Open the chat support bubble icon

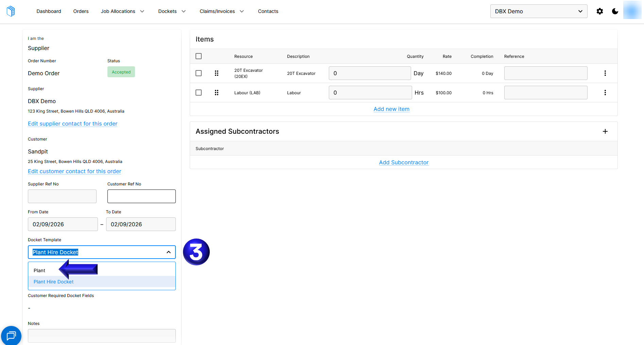coord(11,336)
